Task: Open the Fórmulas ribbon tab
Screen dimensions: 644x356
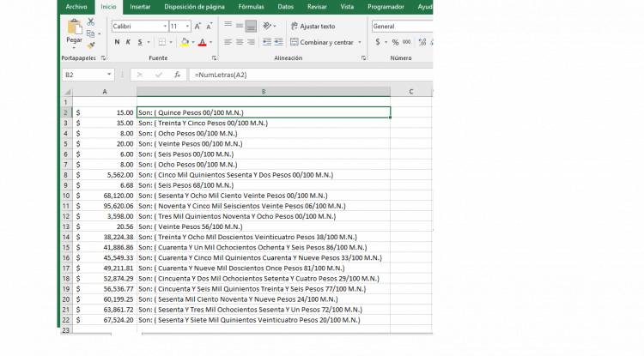Action: coord(251,6)
